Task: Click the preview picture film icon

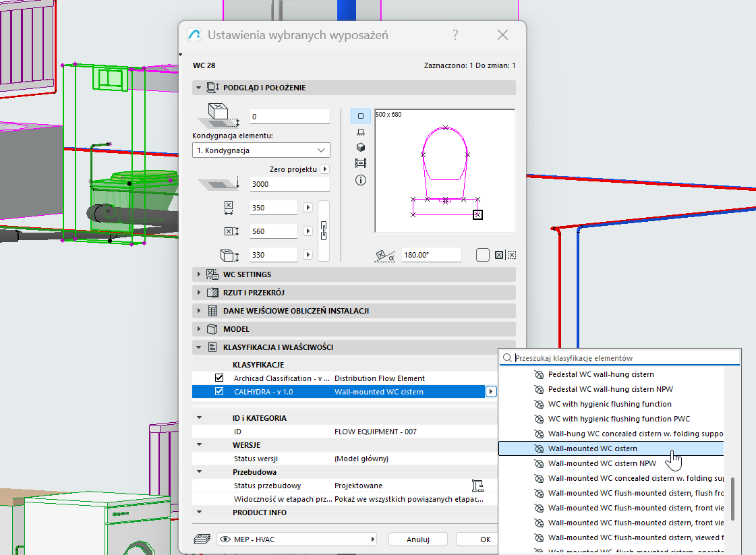Action: (360, 163)
